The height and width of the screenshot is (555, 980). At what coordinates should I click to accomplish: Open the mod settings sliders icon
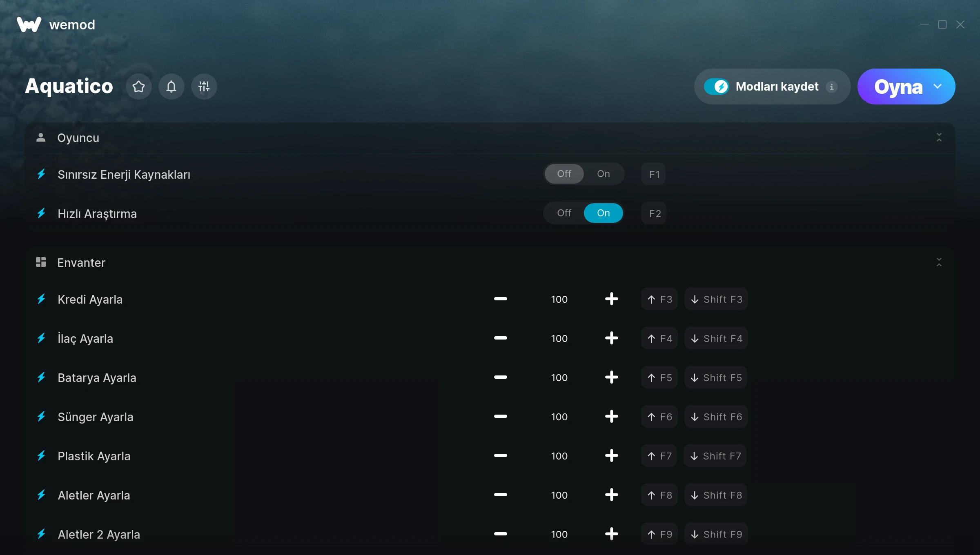pos(204,87)
